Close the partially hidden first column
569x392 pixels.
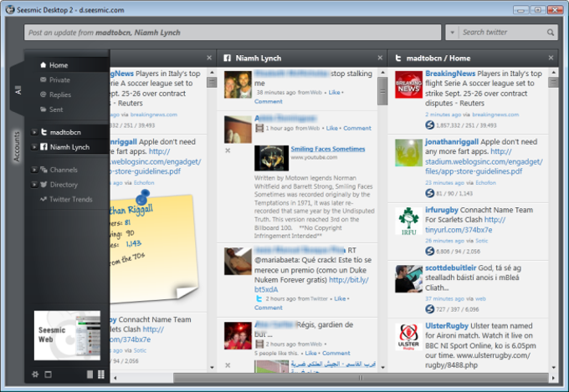(209, 58)
